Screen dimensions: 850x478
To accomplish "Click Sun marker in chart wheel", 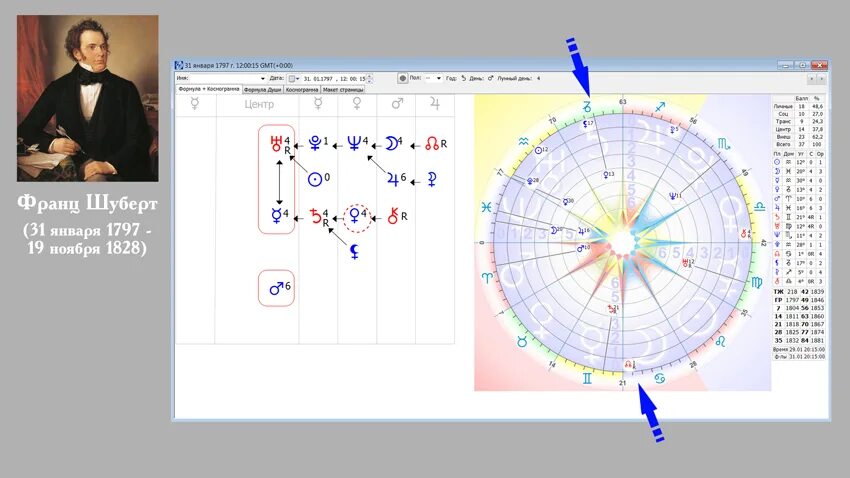I will tap(540, 150).
